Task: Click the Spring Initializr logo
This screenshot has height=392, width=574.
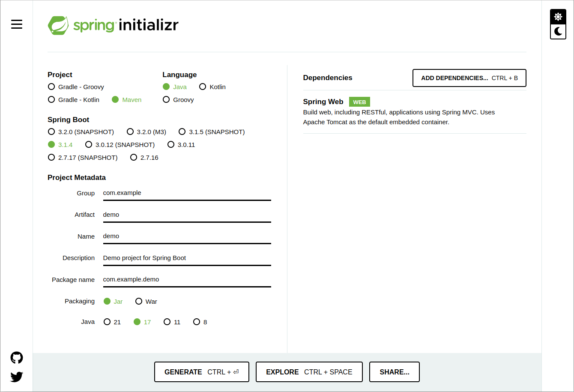Action: click(x=113, y=25)
